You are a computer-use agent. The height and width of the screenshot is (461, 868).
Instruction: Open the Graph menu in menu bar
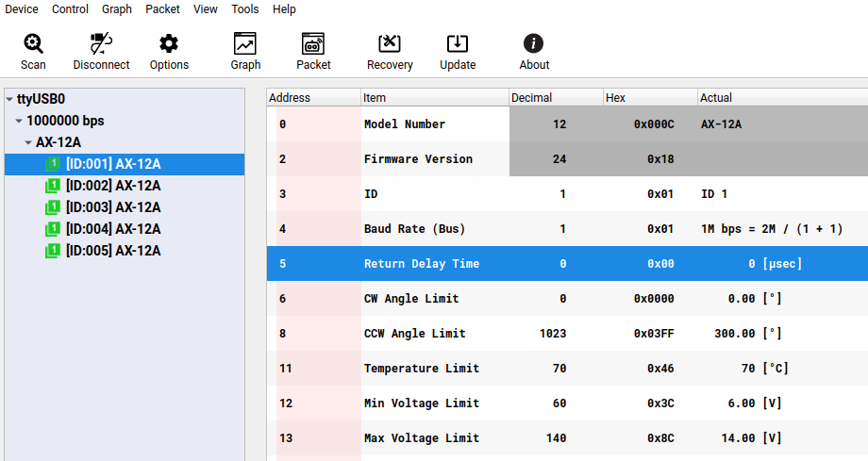(x=117, y=9)
